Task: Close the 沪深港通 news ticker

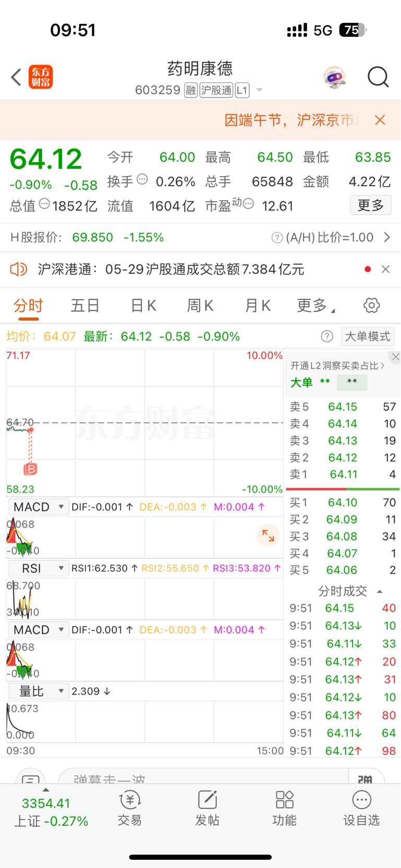Action: tap(386, 269)
